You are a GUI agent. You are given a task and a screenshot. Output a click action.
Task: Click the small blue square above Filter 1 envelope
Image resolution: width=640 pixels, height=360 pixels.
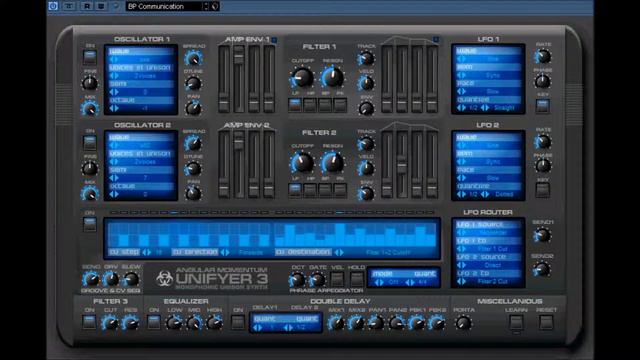click(x=436, y=40)
